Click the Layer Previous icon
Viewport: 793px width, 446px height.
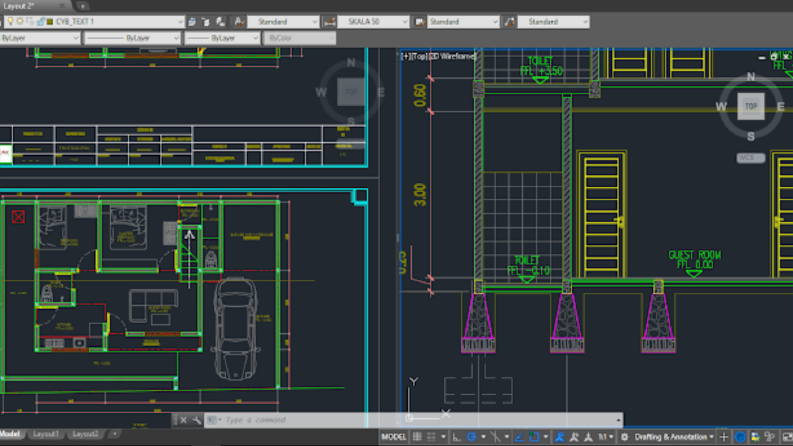[x=221, y=22]
